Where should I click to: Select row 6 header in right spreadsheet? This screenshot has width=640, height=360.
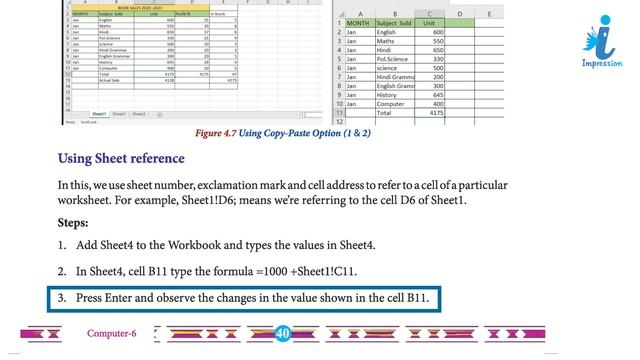339,68
